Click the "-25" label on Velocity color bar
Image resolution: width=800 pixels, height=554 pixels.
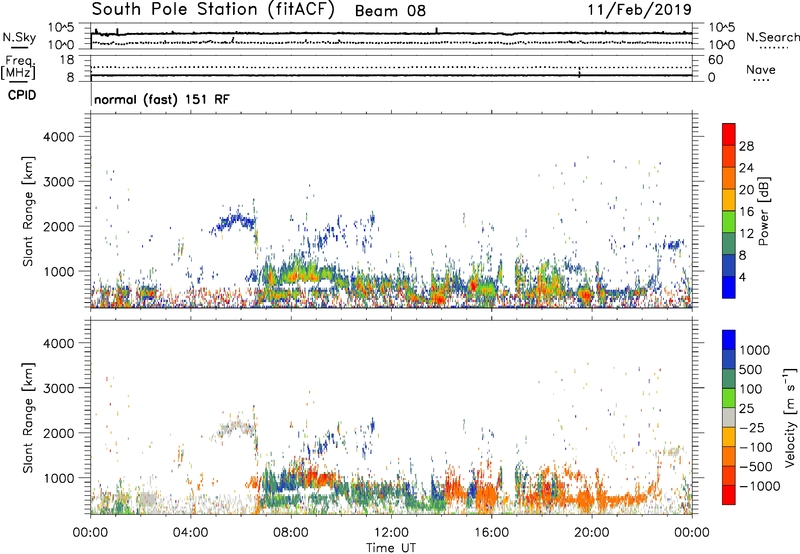[x=752, y=427]
